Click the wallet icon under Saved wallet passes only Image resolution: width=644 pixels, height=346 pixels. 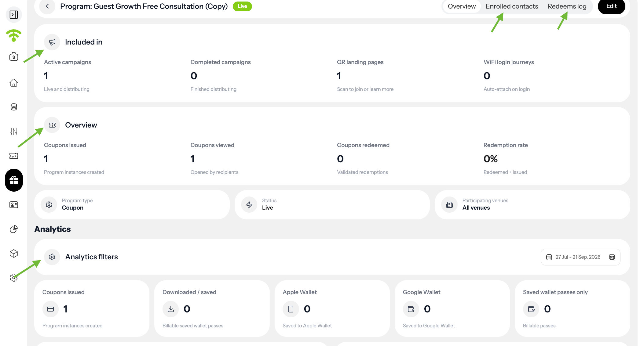click(x=531, y=309)
